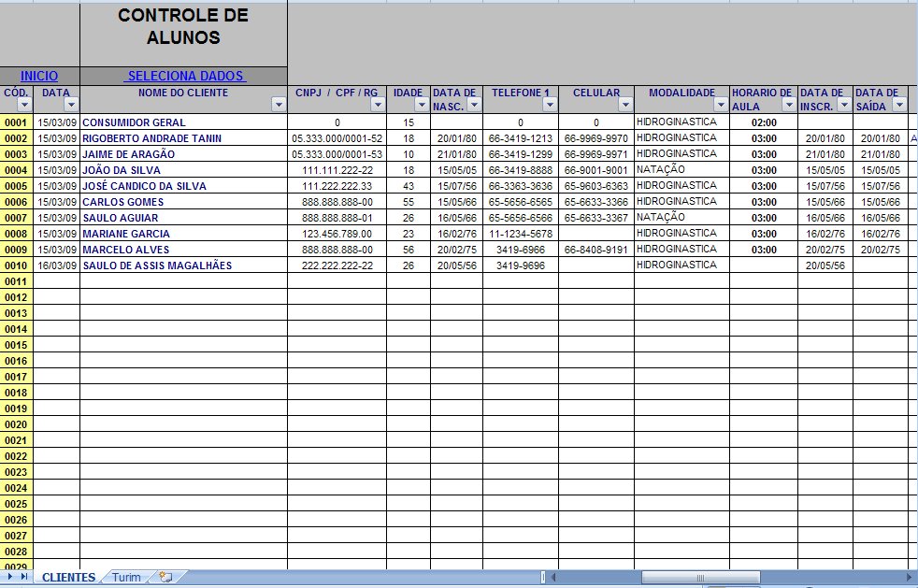Viewport: 918px width, 588px height.
Task: Open the NOME DO CLIENTE filter dropdown
Action: 279,105
